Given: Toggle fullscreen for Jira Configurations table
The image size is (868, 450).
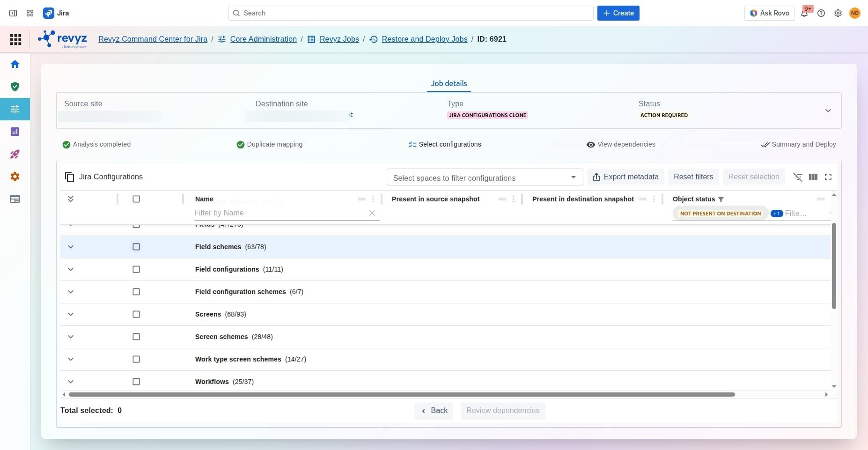Looking at the screenshot, I should (x=828, y=177).
